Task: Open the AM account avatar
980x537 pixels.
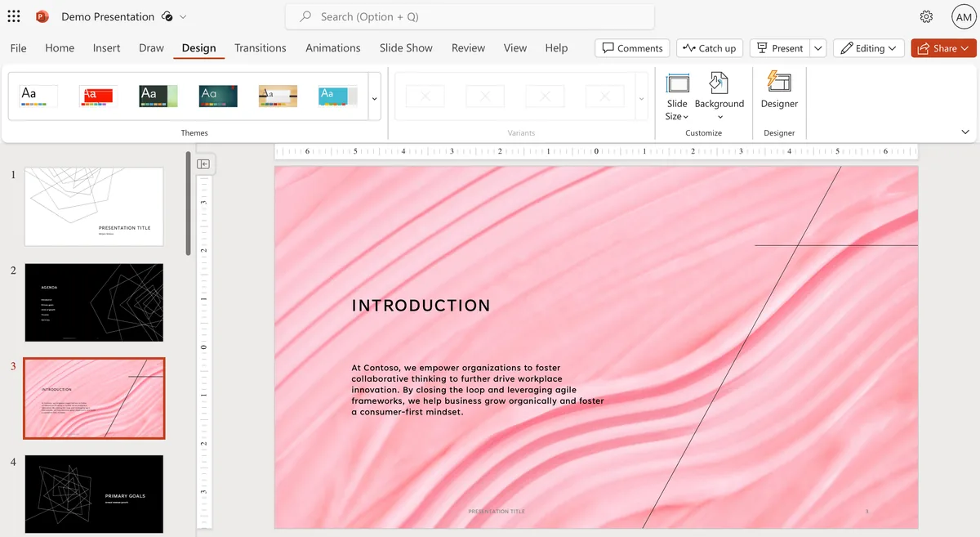Action: [963, 16]
